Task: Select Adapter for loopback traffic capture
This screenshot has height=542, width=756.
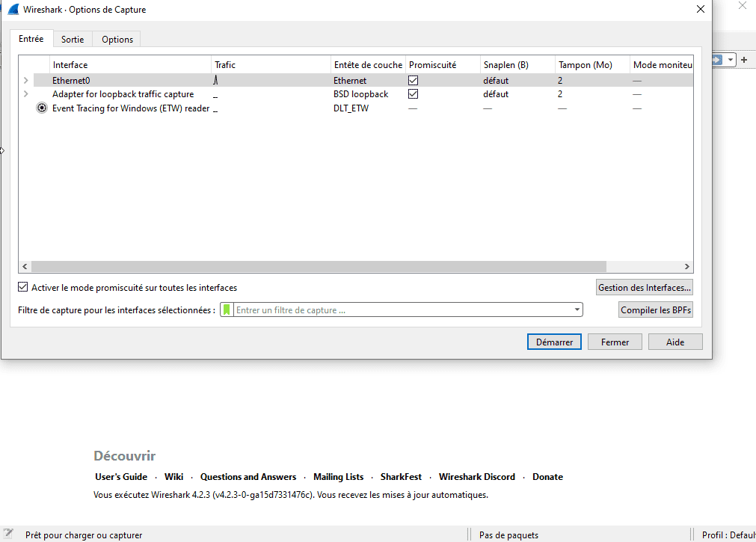Action: [x=123, y=94]
